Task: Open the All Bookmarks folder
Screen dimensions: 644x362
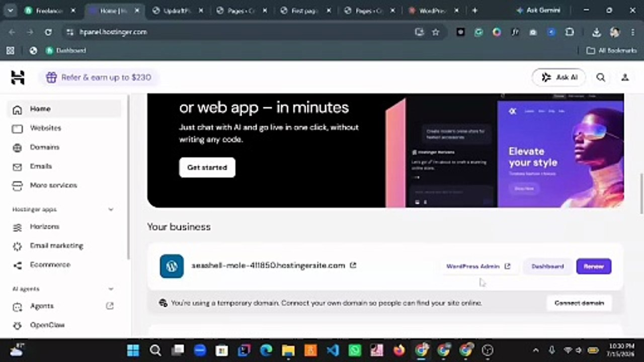Action: click(x=612, y=50)
